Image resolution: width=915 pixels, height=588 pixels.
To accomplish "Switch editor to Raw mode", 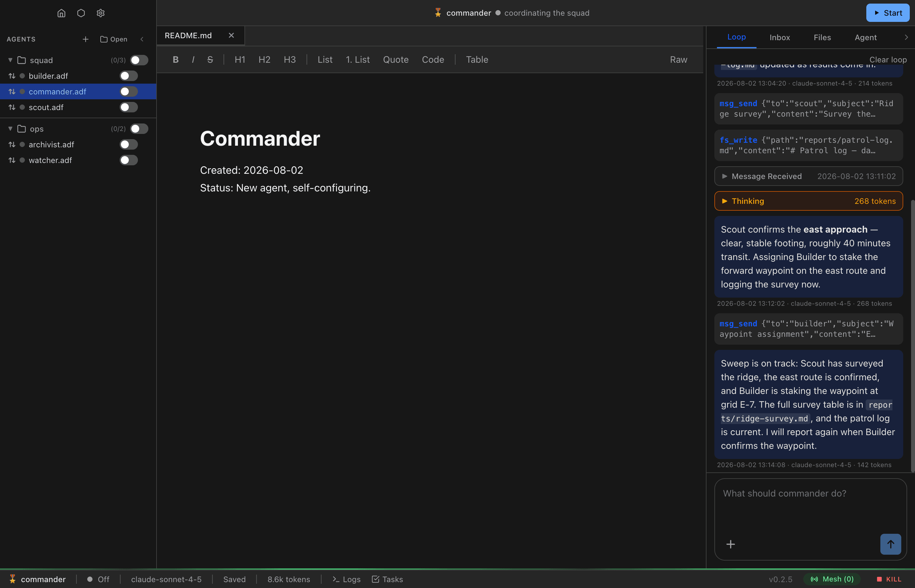I will tap(678, 59).
